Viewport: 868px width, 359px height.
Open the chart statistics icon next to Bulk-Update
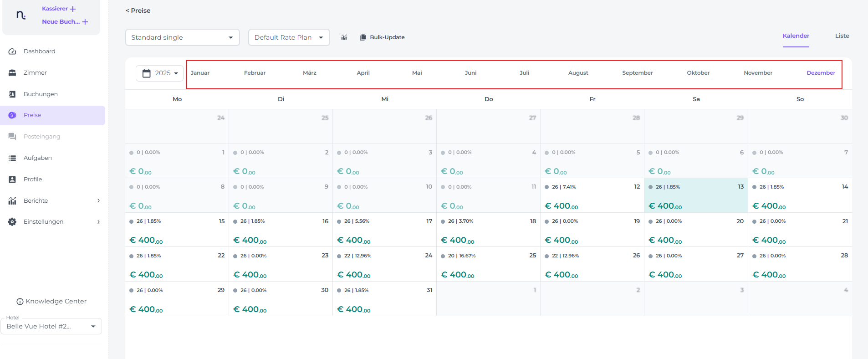tap(344, 37)
